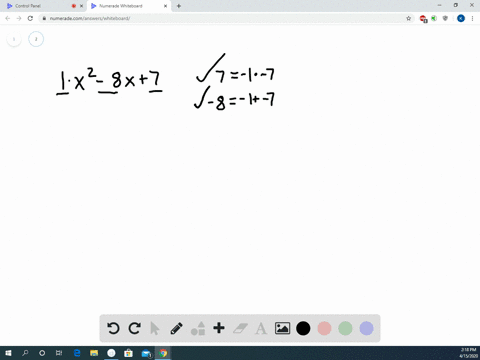Click the plus add tool
This screenshot has height=360, width=480.
(219, 328)
